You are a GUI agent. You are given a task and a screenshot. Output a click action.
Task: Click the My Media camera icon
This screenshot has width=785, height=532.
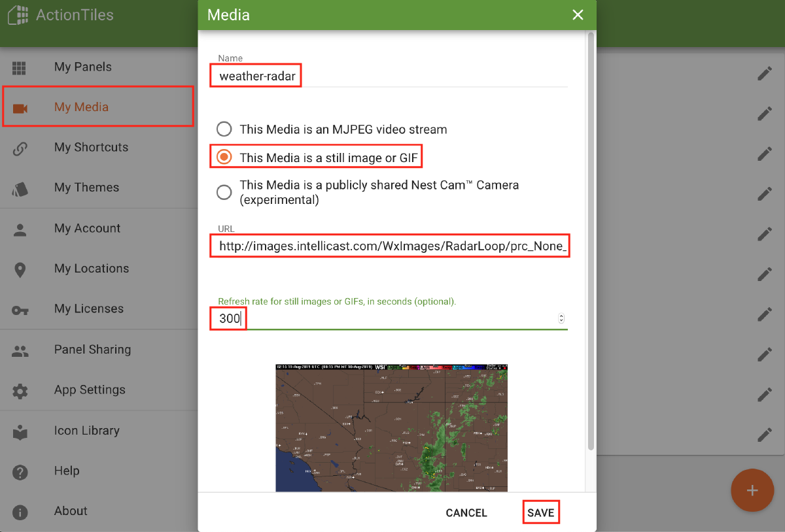click(x=20, y=108)
